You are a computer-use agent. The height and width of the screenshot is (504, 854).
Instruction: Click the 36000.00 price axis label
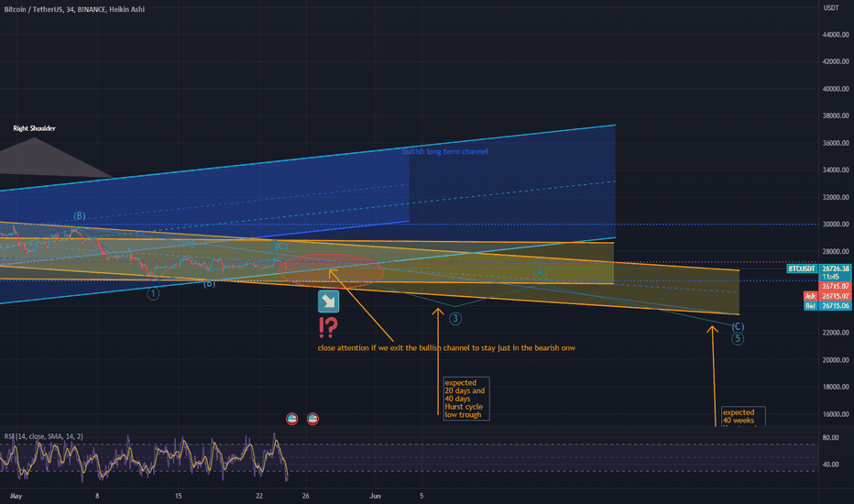click(x=836, y=143)
